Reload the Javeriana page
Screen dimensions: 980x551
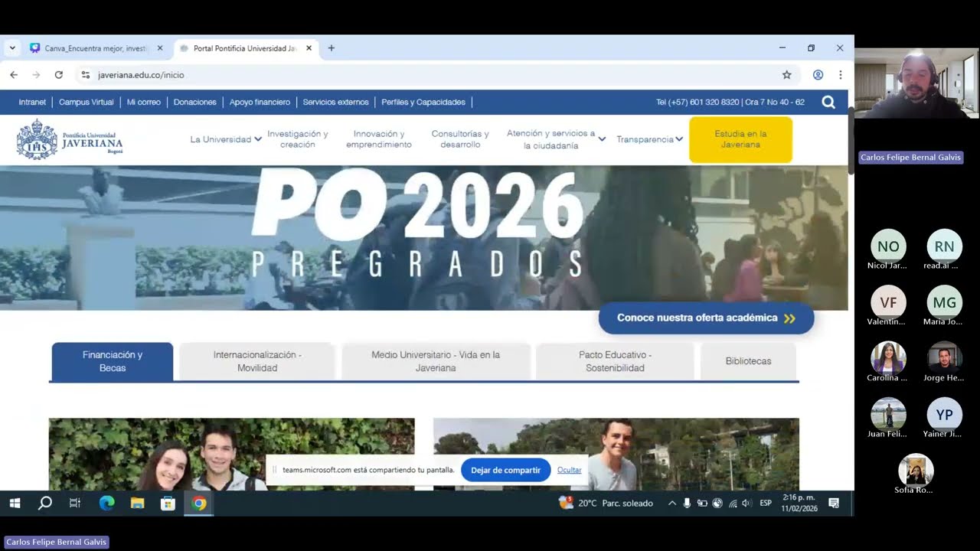point(58,75)
